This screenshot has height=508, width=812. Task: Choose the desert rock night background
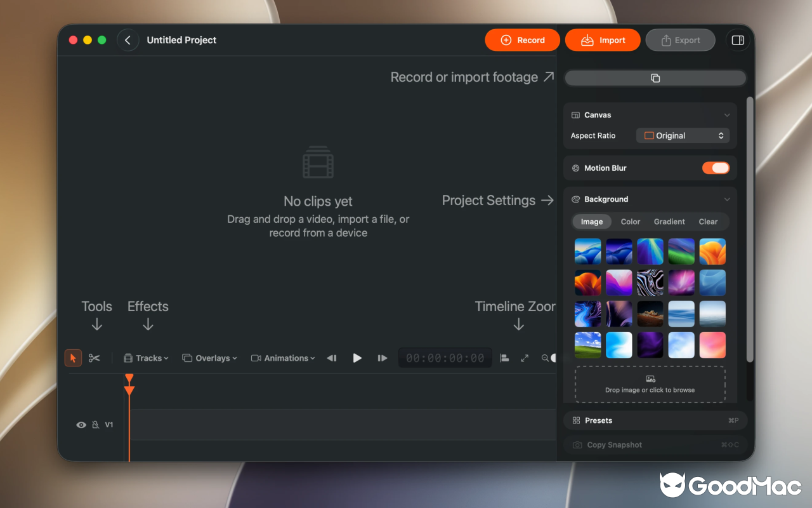coord(650,314)
